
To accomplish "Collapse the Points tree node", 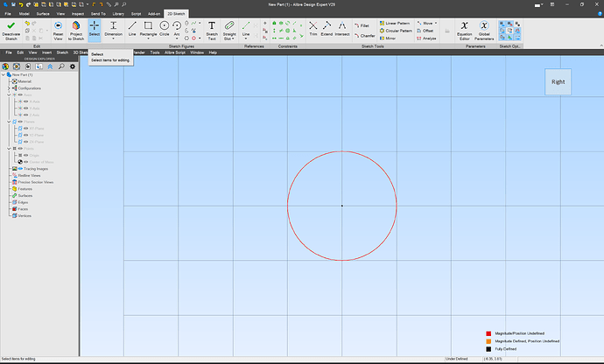I will pos(9,148).
